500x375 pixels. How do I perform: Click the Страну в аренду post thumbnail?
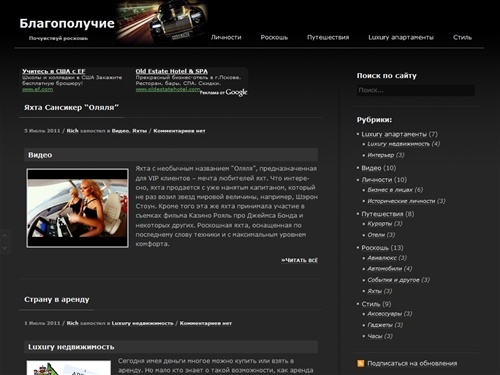(69, 367)
